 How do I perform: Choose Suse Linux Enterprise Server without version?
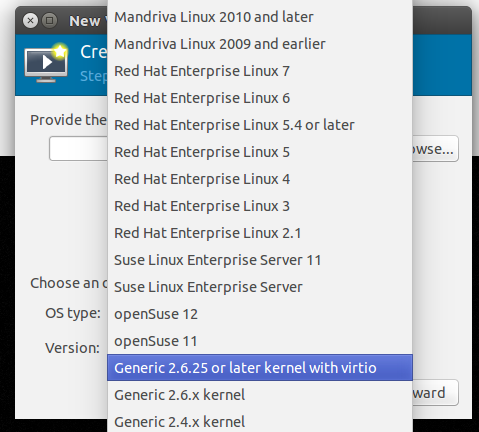pos(260,287)
